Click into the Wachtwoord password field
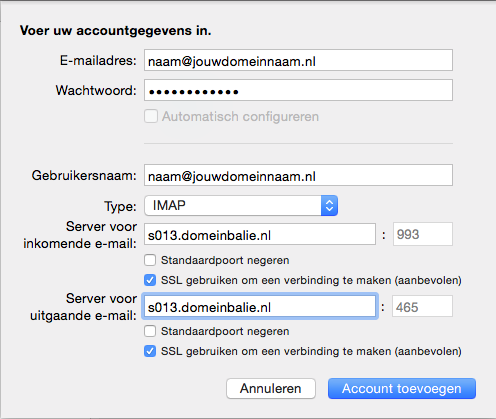 click(x=298, y=90)
